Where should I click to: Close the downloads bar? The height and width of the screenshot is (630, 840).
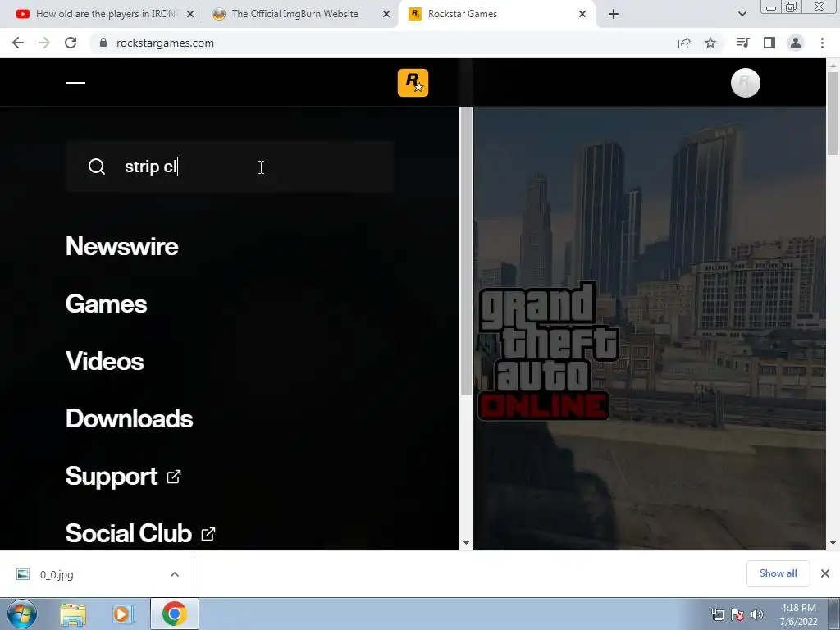point(825,573)
